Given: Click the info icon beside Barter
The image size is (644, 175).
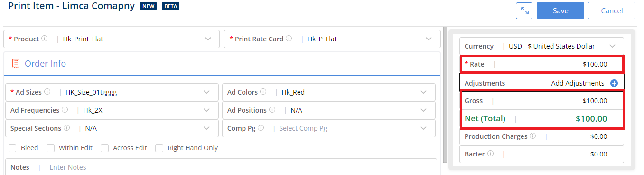Looking at the screenshot, I should coord(490,154).
